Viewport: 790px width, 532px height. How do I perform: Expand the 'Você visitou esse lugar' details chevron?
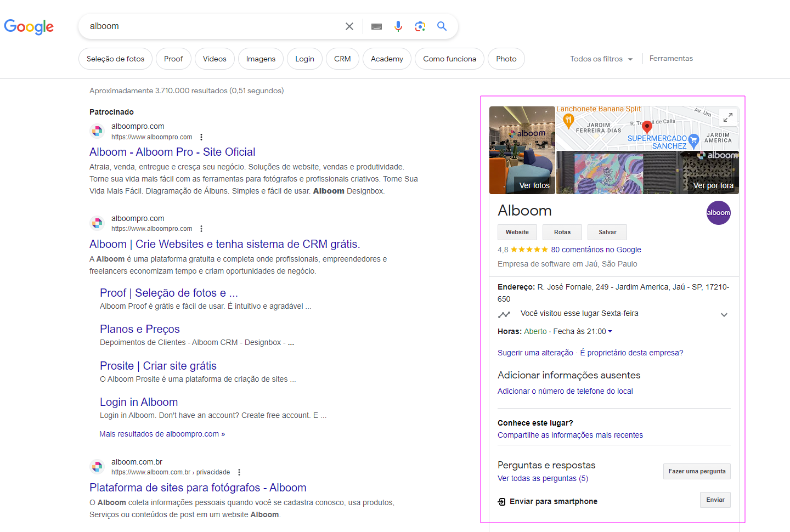tap(724, 315)
